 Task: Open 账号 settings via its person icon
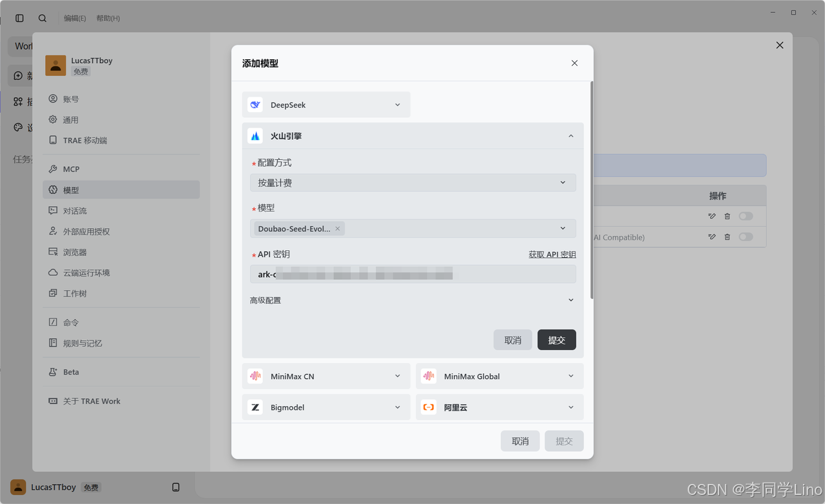tap(53, 99)
